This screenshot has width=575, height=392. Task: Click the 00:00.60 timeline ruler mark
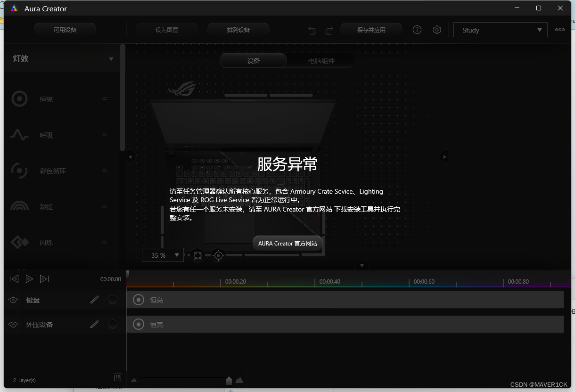(424, 281)
